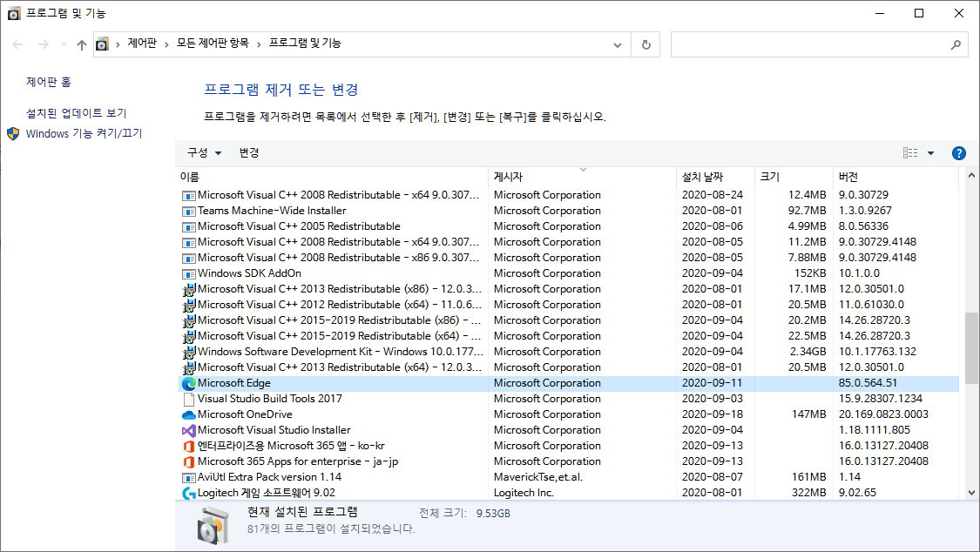Select Microsoft Visual Studio Installer entry
The height and width of the screenshot is (552, 980).
tap(274, 430)
